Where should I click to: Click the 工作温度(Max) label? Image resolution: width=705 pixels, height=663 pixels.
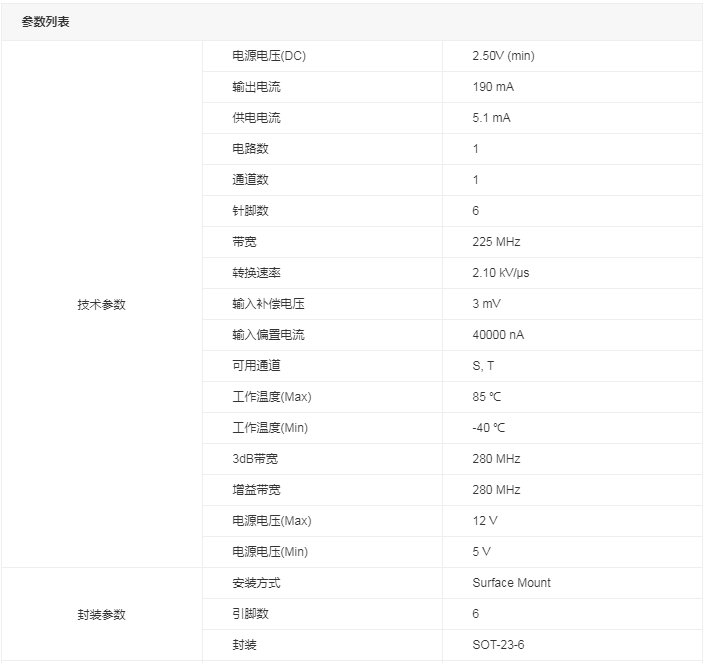pos(272,397)
